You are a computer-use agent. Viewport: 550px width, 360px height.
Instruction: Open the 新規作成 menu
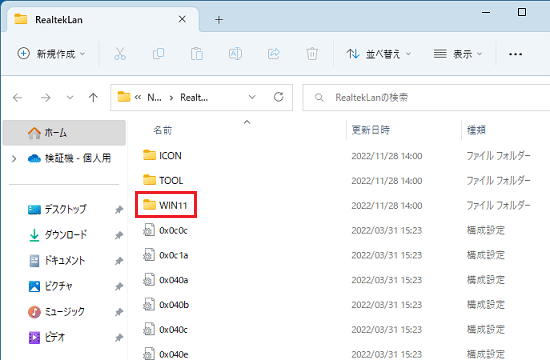[51, 54]
